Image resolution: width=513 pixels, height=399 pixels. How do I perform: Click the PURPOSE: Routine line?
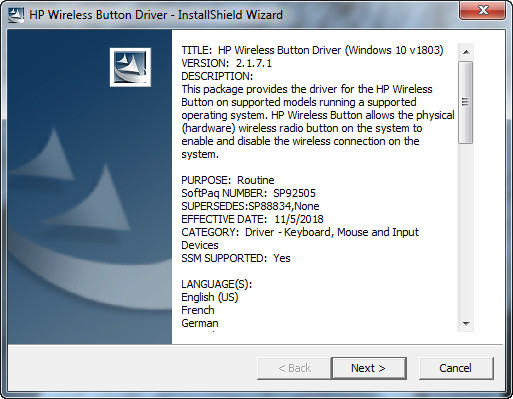click(228, 180)
